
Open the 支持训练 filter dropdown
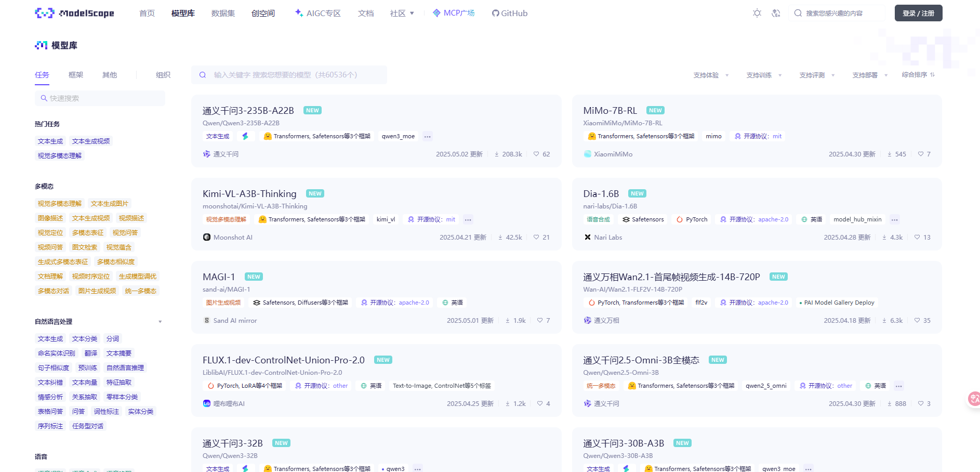pos(764,75)
